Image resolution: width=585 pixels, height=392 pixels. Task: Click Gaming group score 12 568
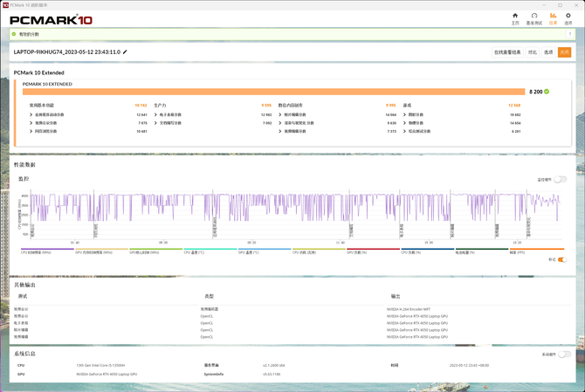pyautogui.click(x=514, y=105)
